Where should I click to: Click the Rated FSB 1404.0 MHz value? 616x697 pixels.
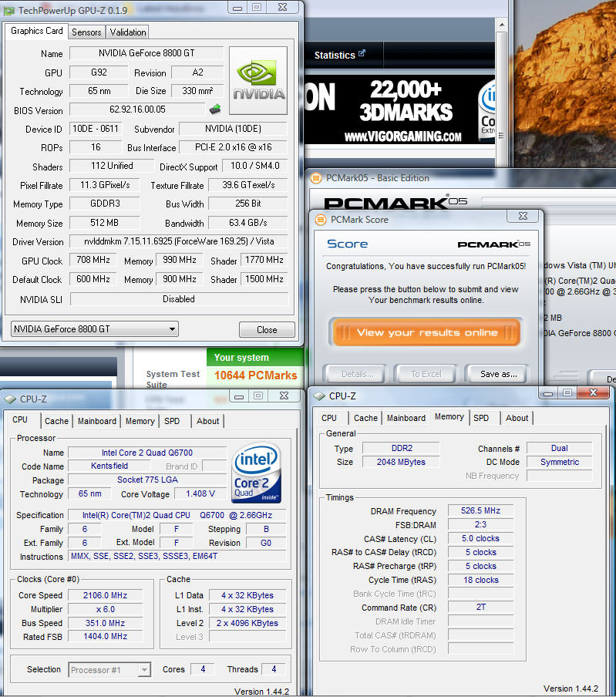click(105, 637)
